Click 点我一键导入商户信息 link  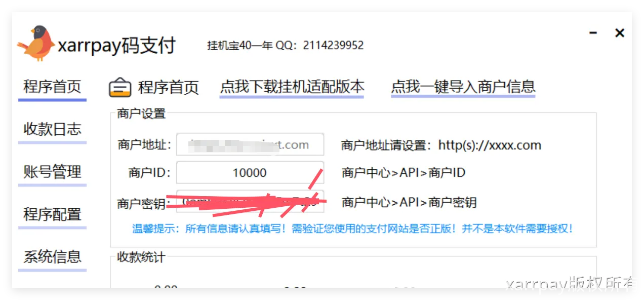tap(463, 87)
